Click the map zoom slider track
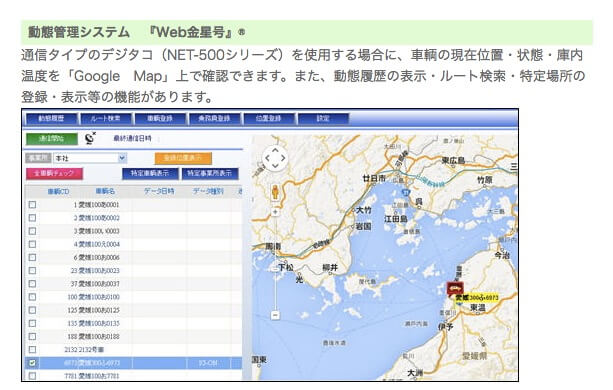Viewport: 613px width, 390px height. pyautogui.click(x=275, y=264)
